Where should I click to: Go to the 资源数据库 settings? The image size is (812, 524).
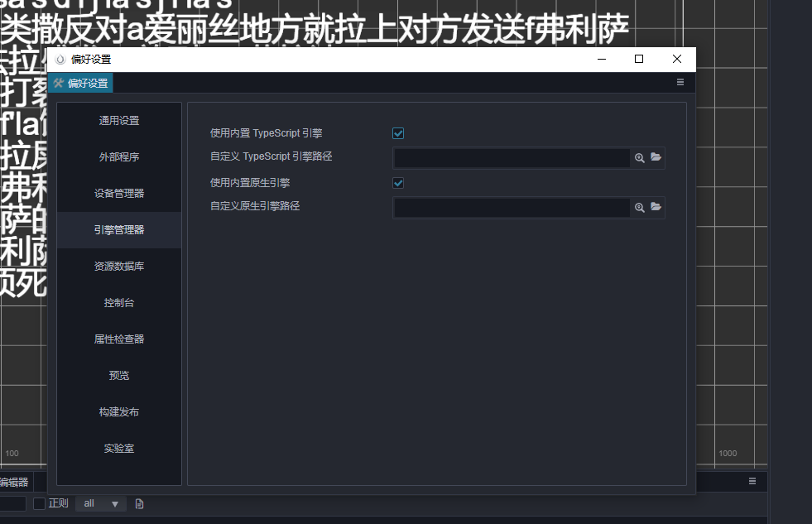(x=119, y=267)
